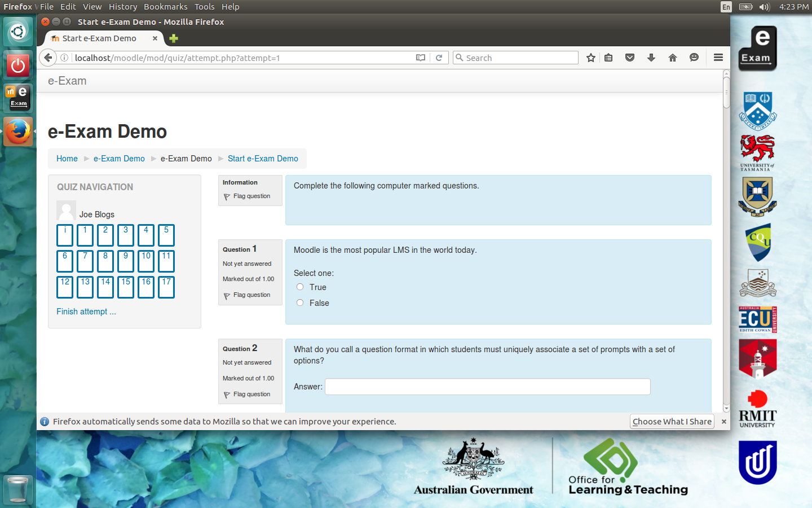The image size is (812, 508).
Task: Open the History menu
Action: 122,7
